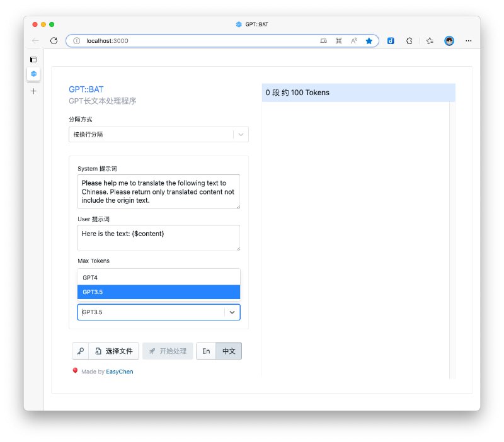Open the vertical tabs panel icon
The height and width of the screenshot is (442, 504).
tap(33, 59)
